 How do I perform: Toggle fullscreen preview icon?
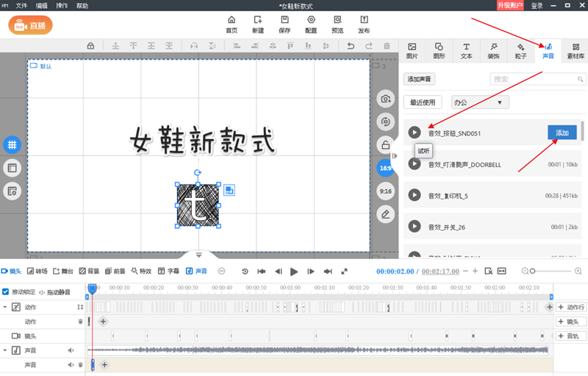click(344, 272)
